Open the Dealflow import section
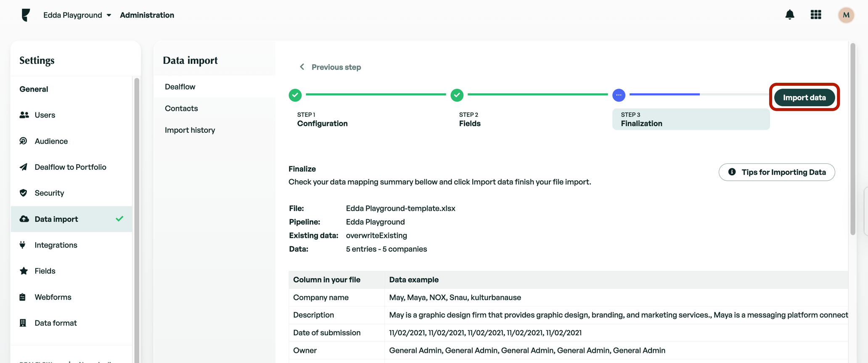Image resolution: width=868 pixels, height=363 pixels. tap(214, 87)
